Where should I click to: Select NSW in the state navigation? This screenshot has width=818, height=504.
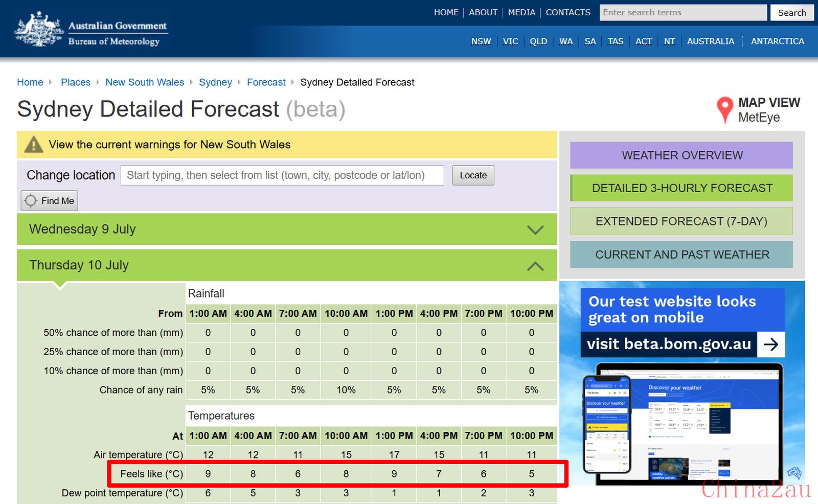click(481, 41)
